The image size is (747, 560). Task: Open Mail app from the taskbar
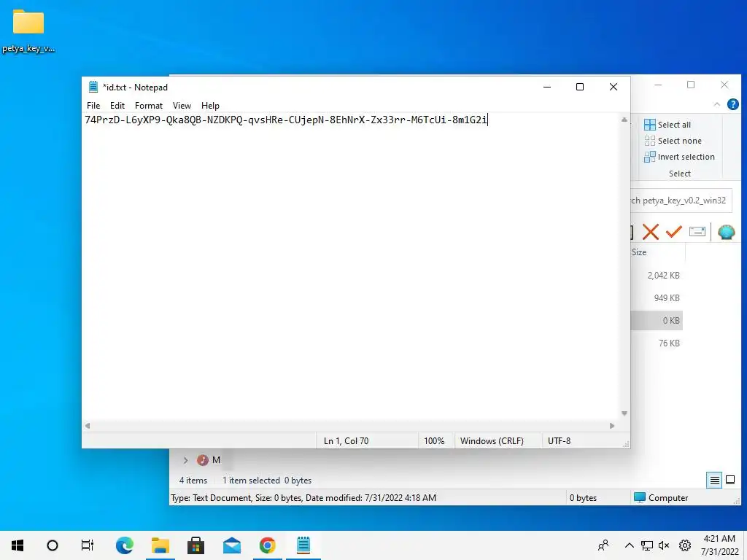(x=231, y=545)
